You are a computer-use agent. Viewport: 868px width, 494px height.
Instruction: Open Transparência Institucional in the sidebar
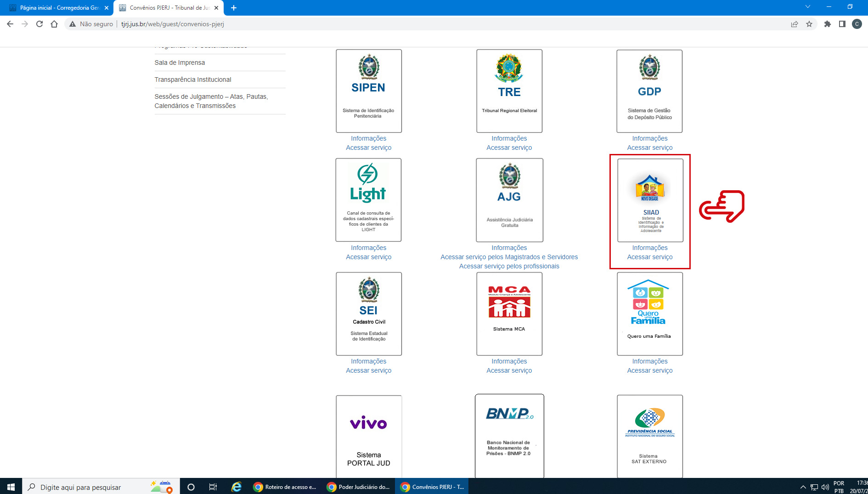tap(193, 79)
